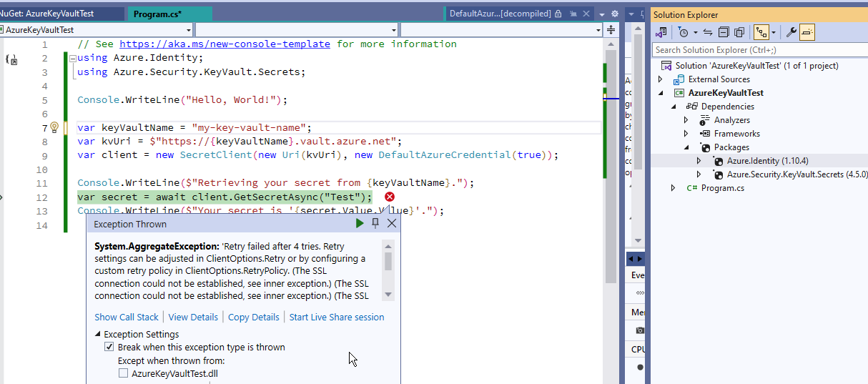Screen dimensions: 868x384
Task: Pin the Exception Thrown popup
Action: [375, 223]
